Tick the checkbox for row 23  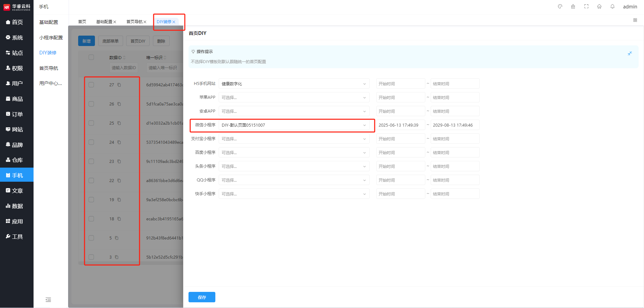coord(91,162)
